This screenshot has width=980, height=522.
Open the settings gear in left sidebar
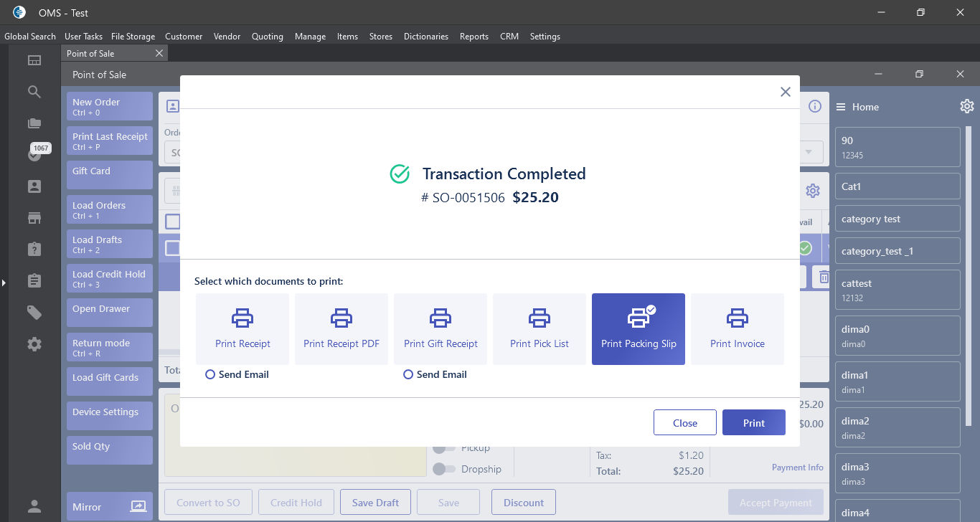click(x=34, y=344)
